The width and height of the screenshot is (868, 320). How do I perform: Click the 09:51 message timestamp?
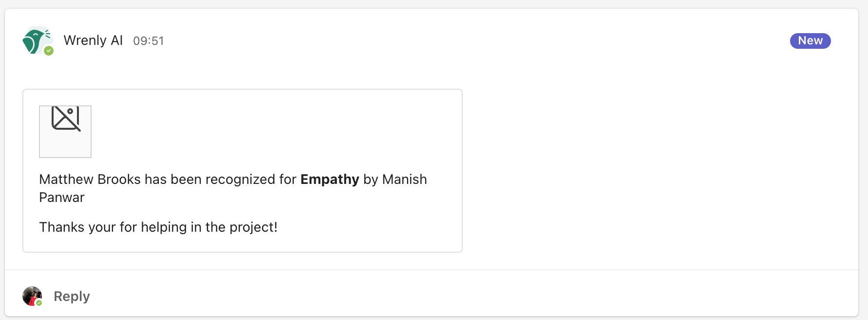click(149, 41)
